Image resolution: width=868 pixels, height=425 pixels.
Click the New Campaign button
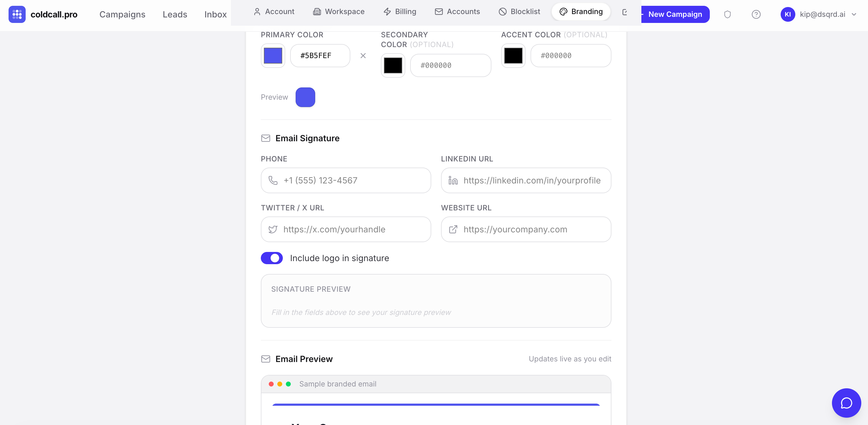tap(675, 14)
